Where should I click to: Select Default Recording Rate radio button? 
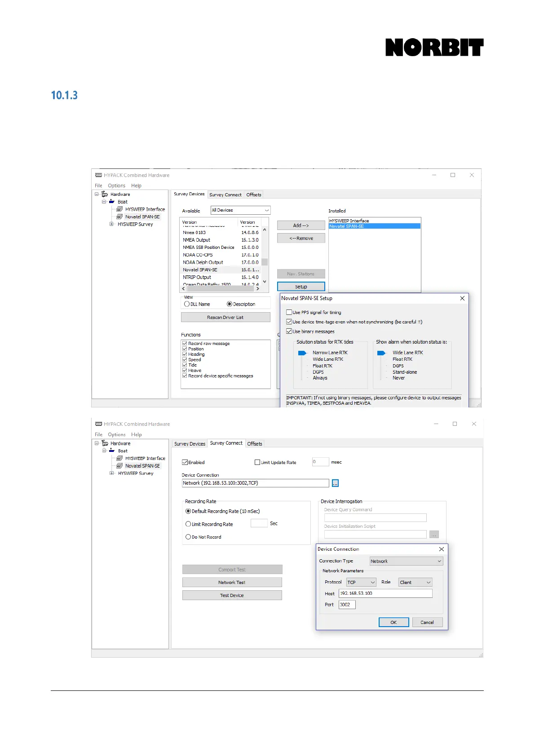tap(188, 511)
